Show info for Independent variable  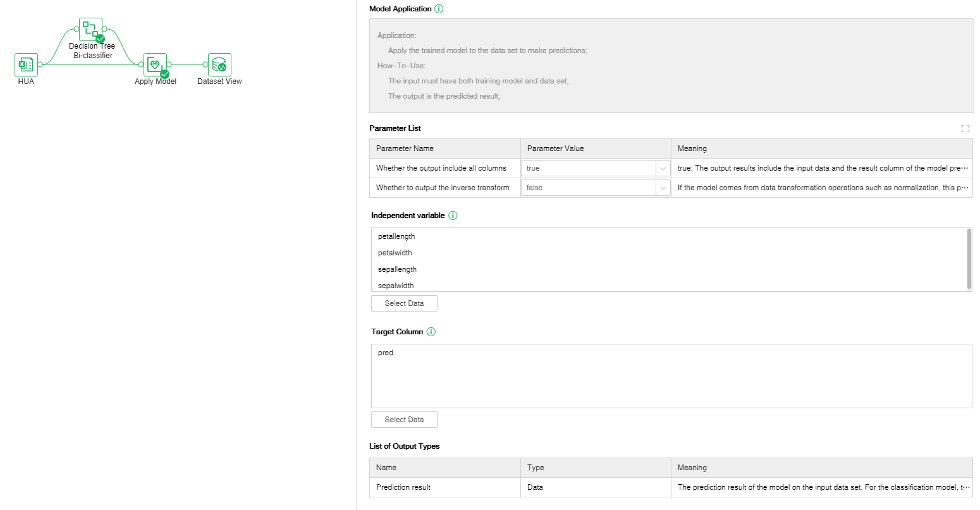[453, 216]
